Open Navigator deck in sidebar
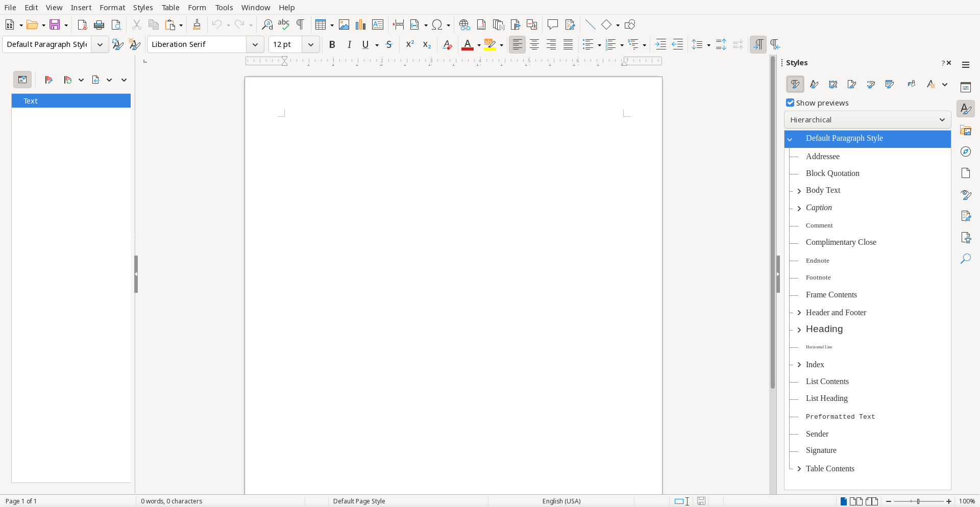 coord(966,152)
